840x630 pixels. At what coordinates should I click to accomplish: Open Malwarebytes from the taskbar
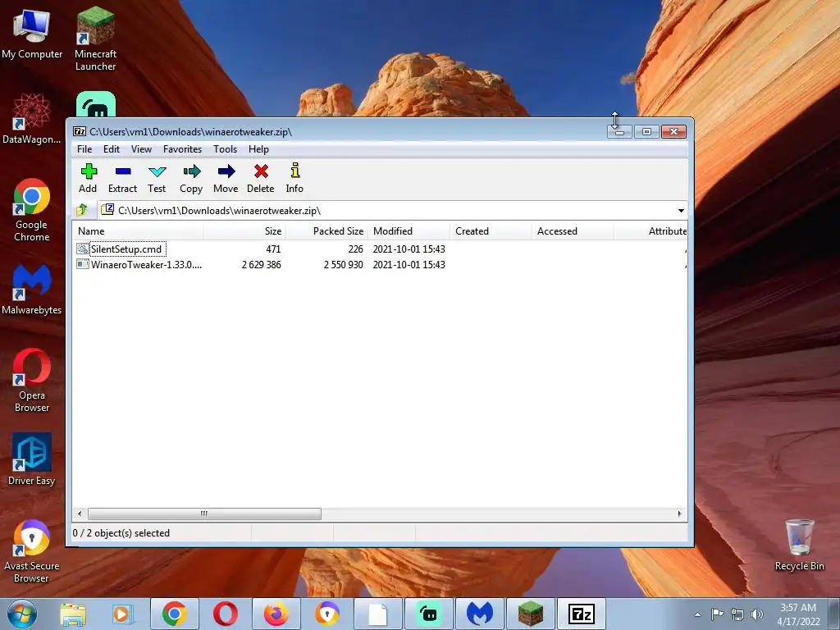coord(480,614)
